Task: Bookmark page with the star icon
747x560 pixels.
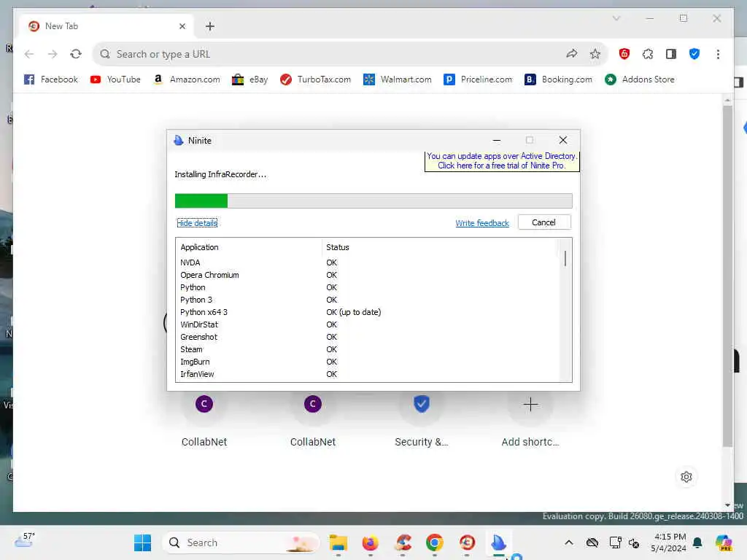Action: coord(595,54)
